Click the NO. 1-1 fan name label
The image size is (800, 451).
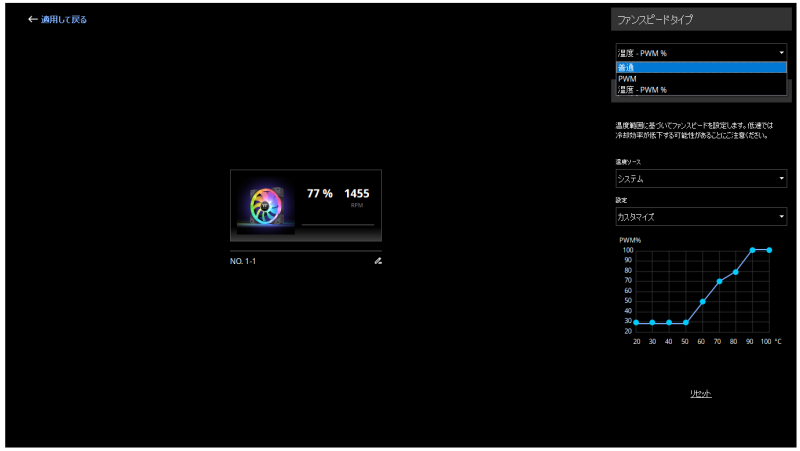click(244, 260)
